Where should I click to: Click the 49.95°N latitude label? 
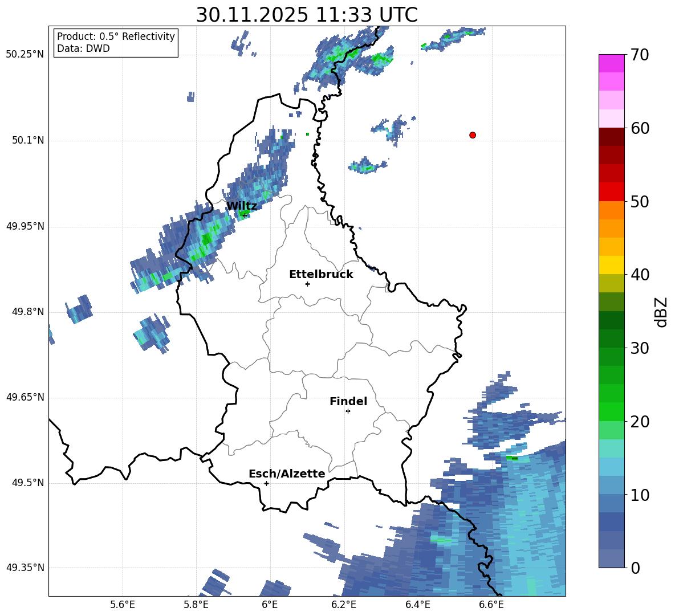coord(25,226)
